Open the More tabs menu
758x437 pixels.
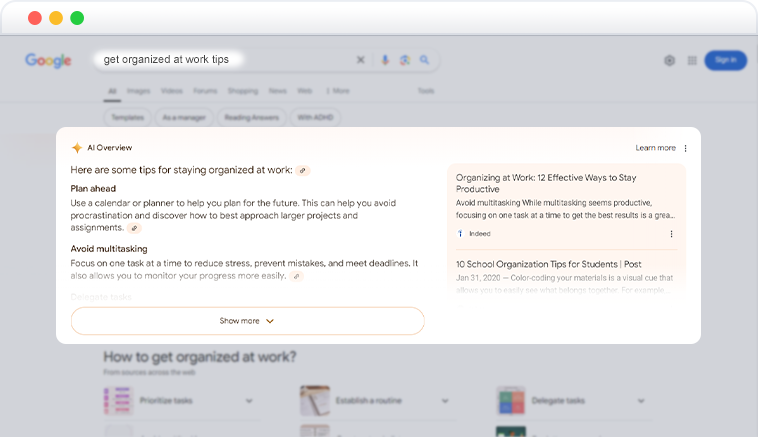coord(338,91)
